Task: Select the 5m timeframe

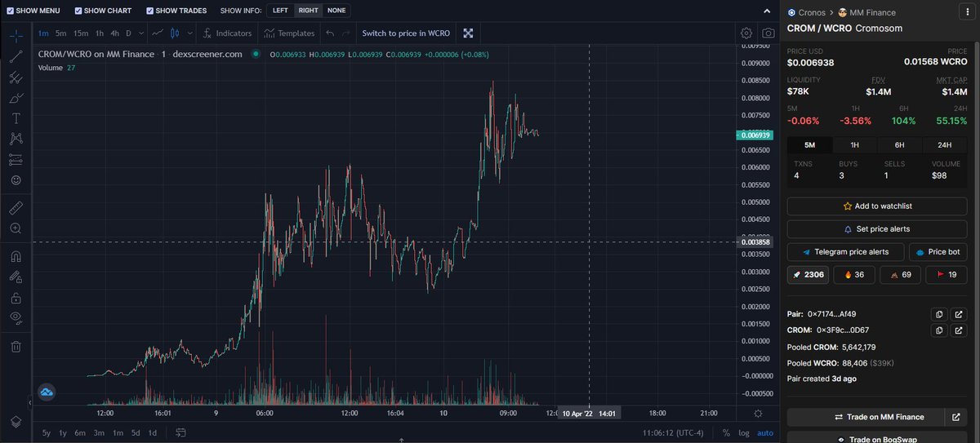Action: (x=60, y=33)
